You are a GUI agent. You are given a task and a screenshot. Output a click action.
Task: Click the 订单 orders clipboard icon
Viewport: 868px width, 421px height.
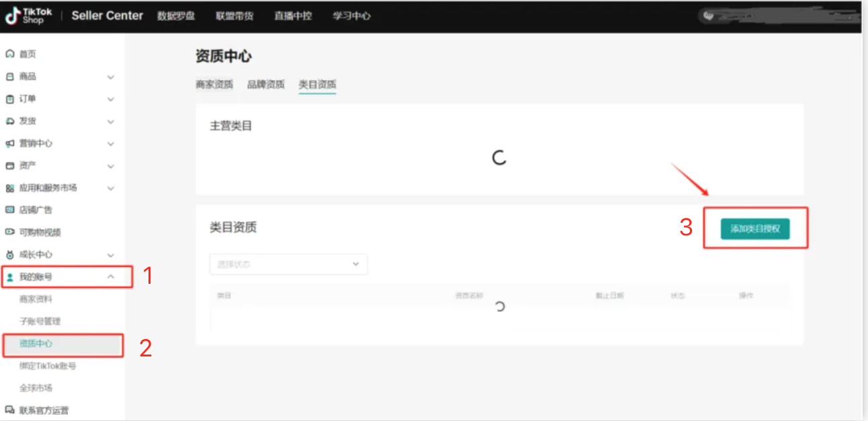pos(10,99)
